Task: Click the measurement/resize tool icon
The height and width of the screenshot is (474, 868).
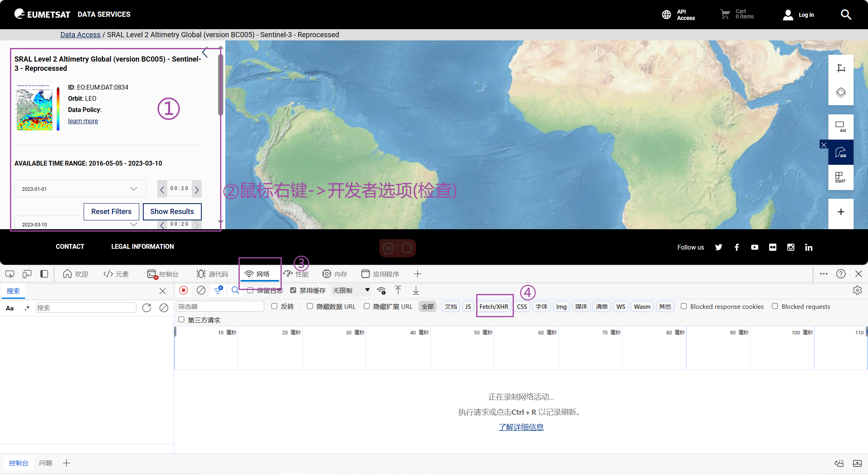Action: click(840, 68)
